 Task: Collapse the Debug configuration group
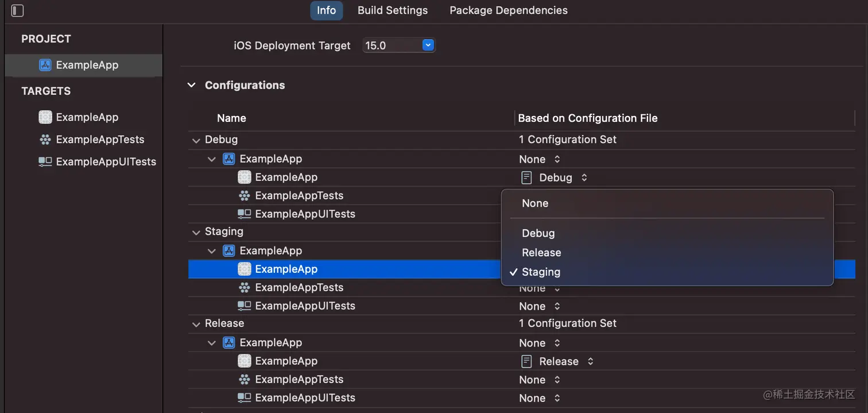tap(196, 140)
